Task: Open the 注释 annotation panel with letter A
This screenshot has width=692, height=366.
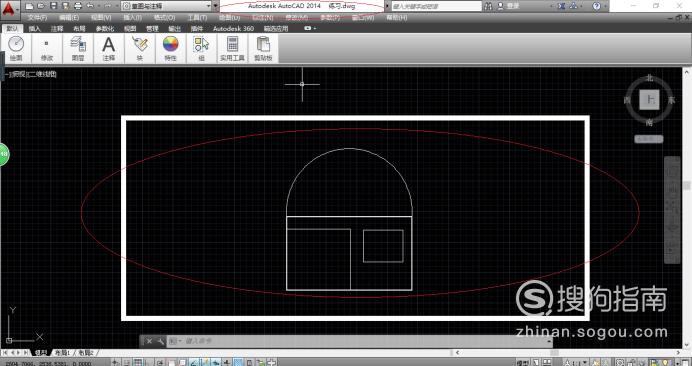Action: 109,49
